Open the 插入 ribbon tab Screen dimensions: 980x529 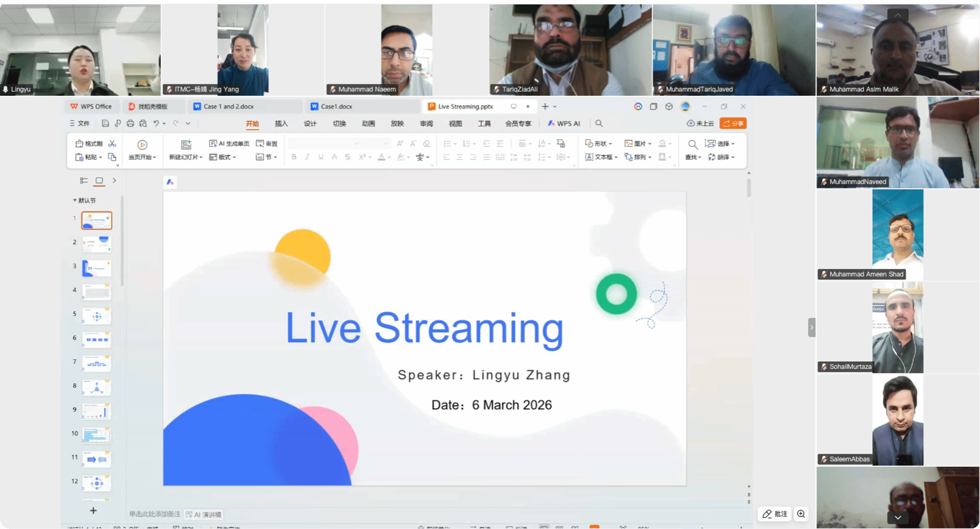pos(281,124)
